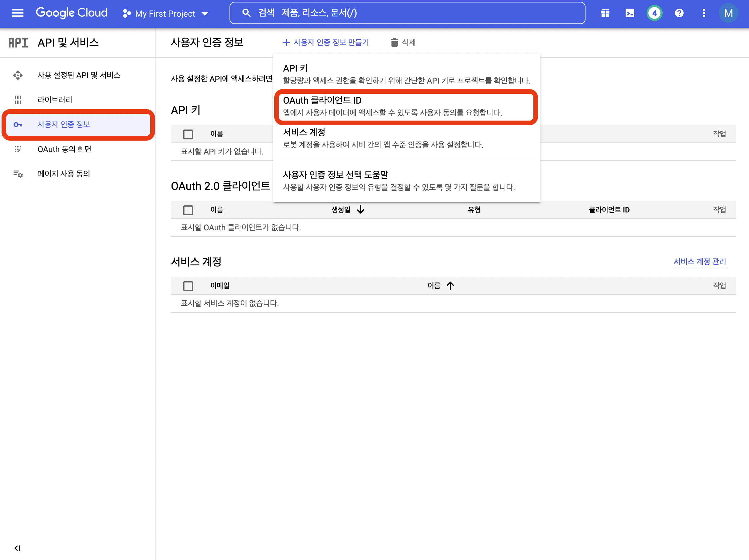The height and width of the screenshot is (560, 749).
Task: Open notifications badge showing 4
Action: coord(654,13)
